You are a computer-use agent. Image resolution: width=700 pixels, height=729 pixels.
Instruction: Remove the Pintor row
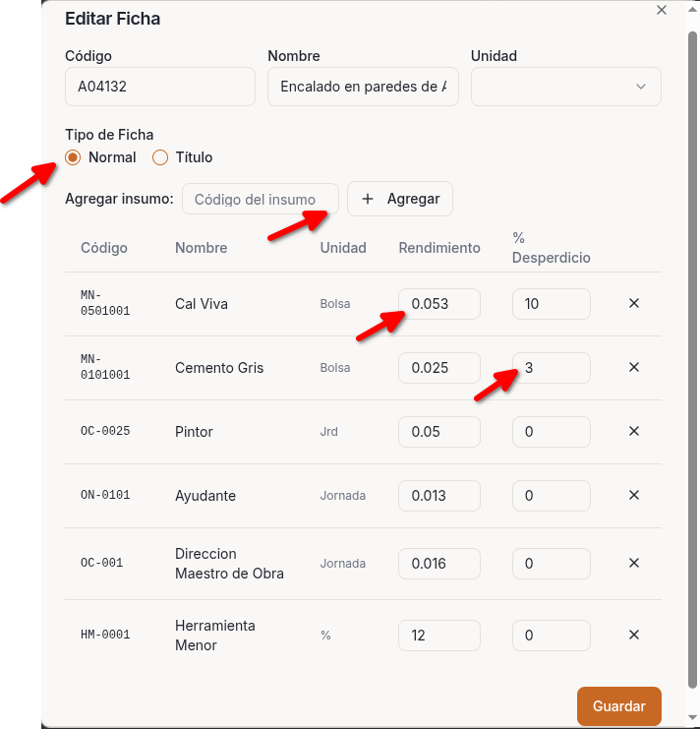[634, 431]
